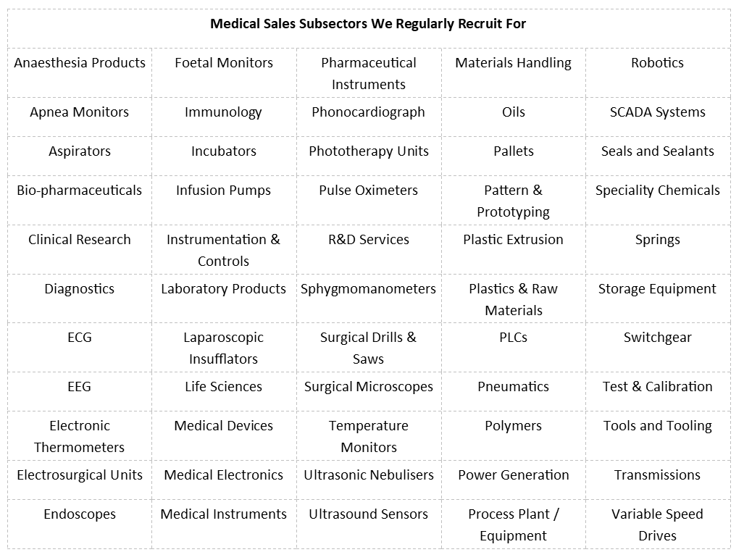Viewport: 744px width, 560px height.
Task: Select the Surgical Microscopes cell
Action: (368, 387)
